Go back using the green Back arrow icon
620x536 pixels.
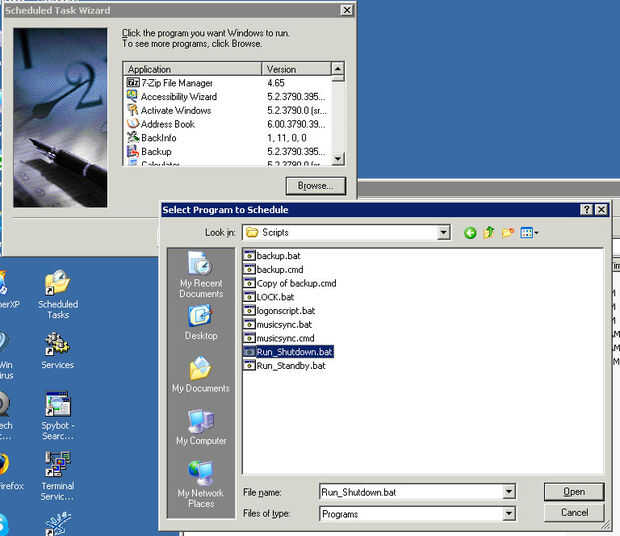point(470,233)
